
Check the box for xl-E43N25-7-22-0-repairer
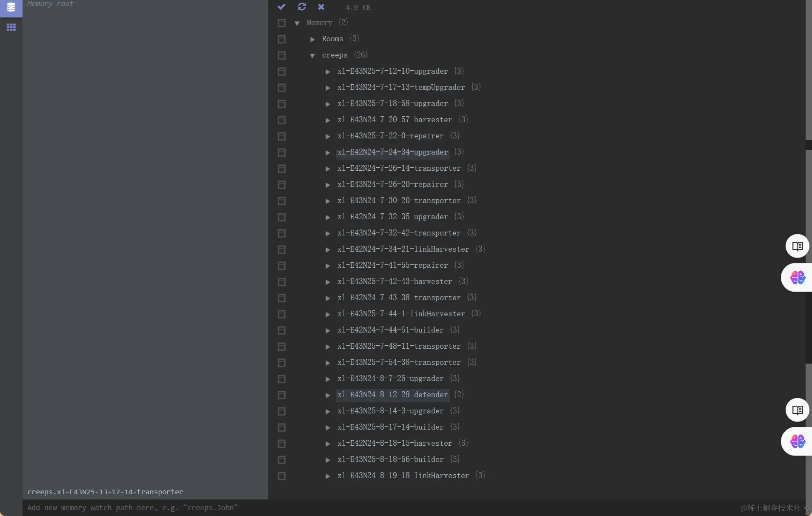(282, 136)
